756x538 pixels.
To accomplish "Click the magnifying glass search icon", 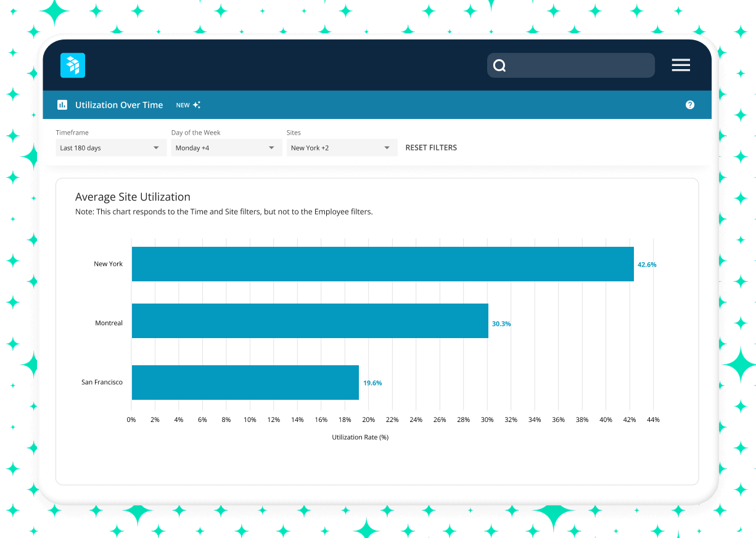I will coord(500,65).
